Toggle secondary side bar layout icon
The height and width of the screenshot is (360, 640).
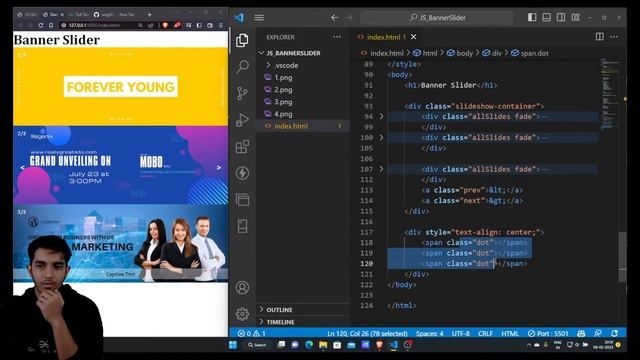561,17
